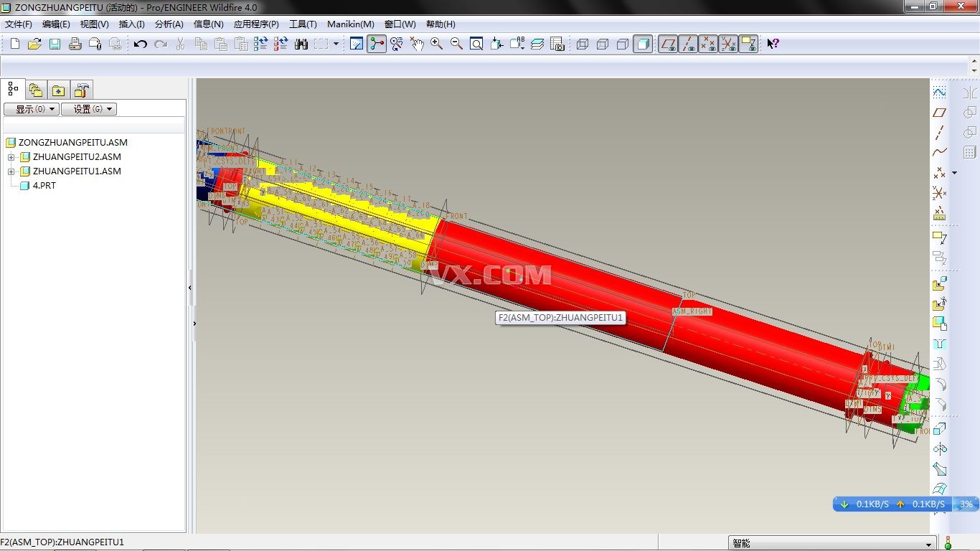Toggle Shading display mode

pos(644,44)
